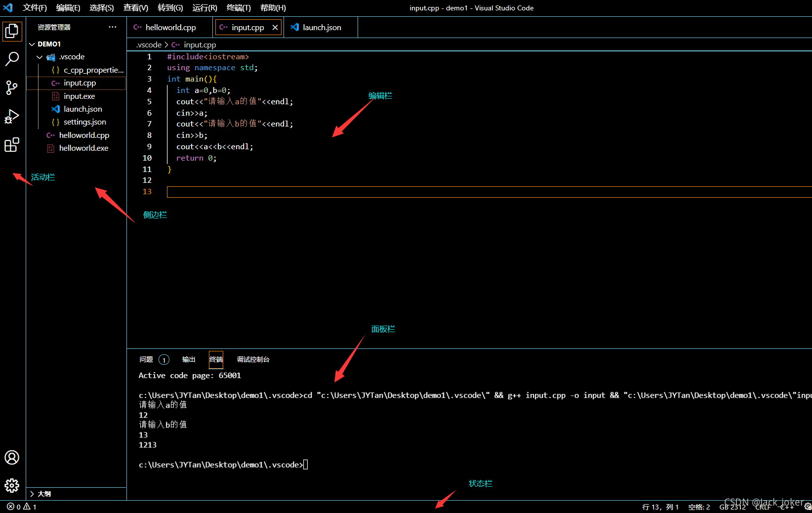Image resolution: width=812 pixels, height=513 pixels.
Task: Open the Manage gear icon
Action: [x=12, y=486]
